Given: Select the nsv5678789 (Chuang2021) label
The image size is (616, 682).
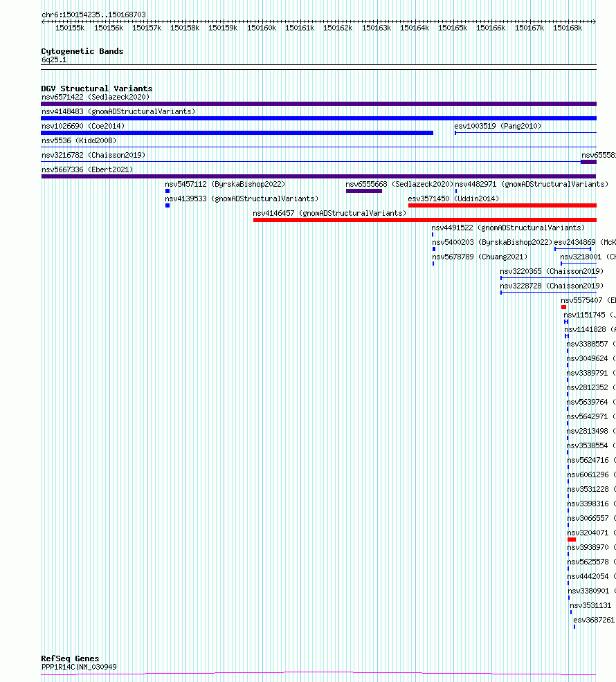Looking at the screenshot, I should pos(480,257).
